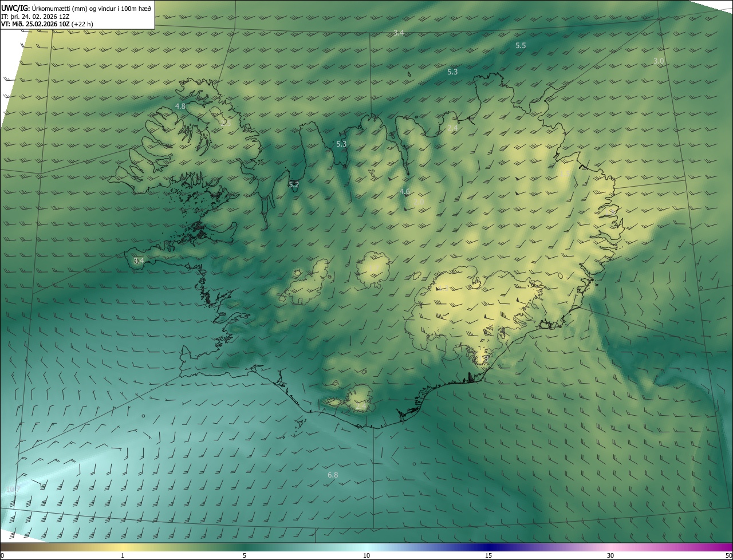Click the valid time line 'VT: Mið. 25.02.2026 10Z (+22 h)'
The image size is (733, 560).
coord(47,24)
